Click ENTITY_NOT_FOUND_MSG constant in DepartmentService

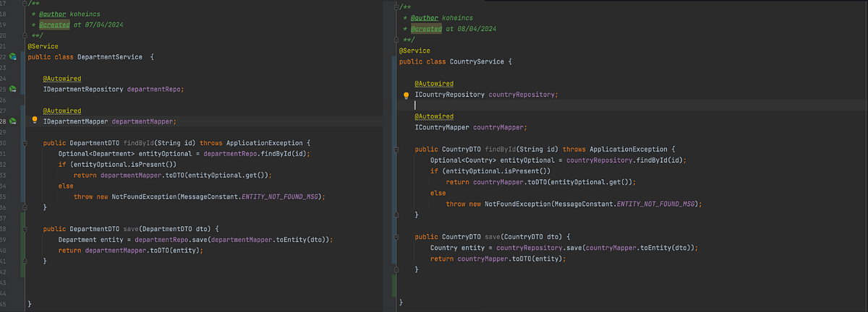click(x=279, y=196)
